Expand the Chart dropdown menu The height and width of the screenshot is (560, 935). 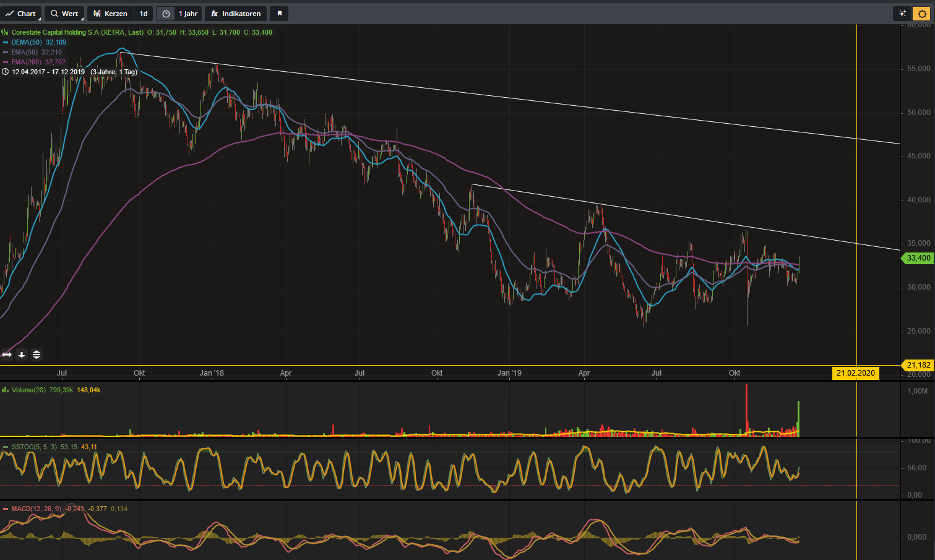[x=22, y=13]
